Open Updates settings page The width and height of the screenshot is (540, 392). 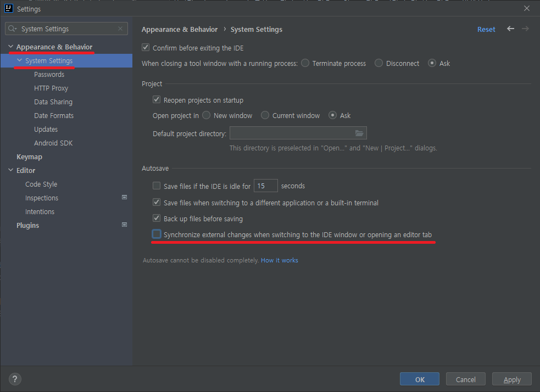tap(46, 130)
